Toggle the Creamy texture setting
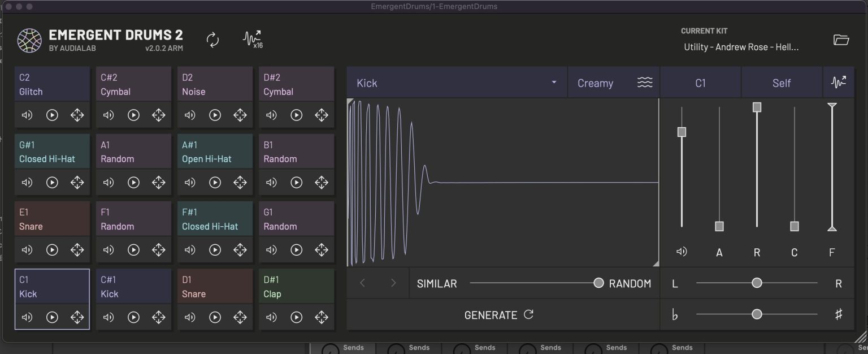Image resolution: width=868 pixels, height=354 pixels. pos(613,83)
